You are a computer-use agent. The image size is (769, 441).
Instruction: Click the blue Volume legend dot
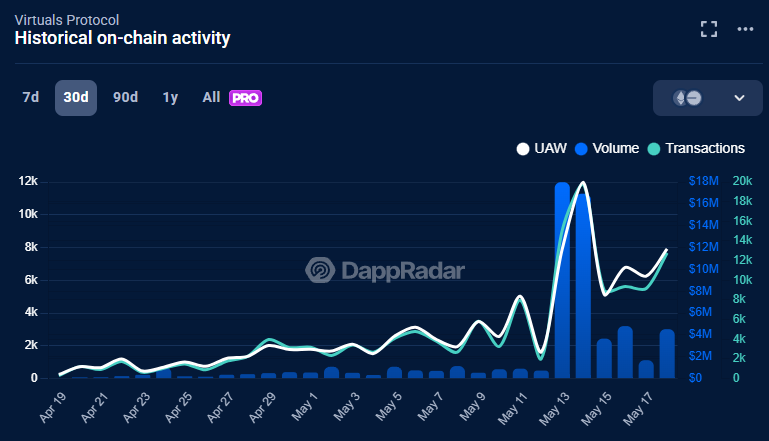[x=582, y=149]
